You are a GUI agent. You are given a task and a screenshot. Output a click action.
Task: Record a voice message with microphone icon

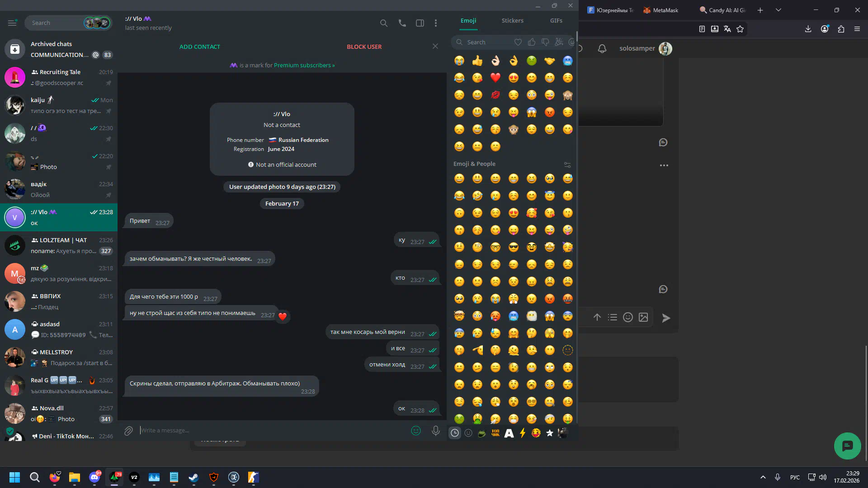coord(435,431)
